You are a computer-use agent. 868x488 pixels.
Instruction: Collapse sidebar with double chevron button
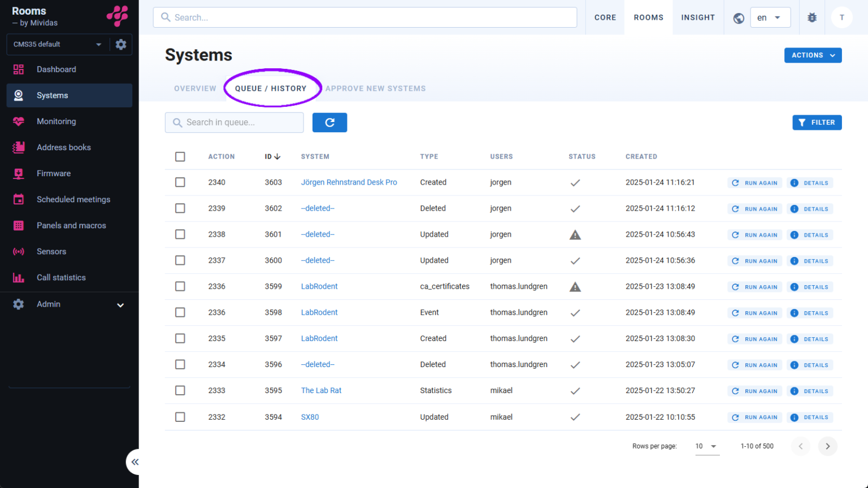134,462
